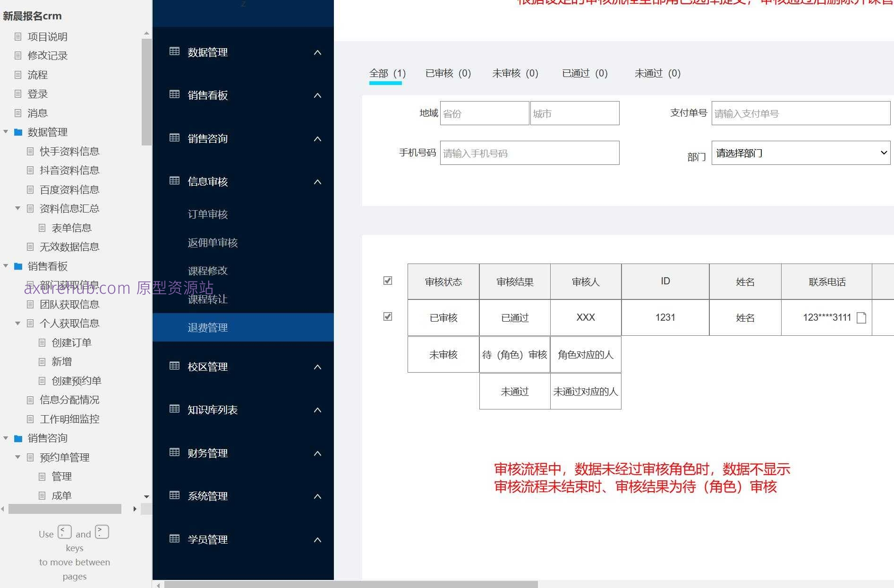
Task: Collapse the 预约单管理 tree node arrow
Action: (17, 457)
